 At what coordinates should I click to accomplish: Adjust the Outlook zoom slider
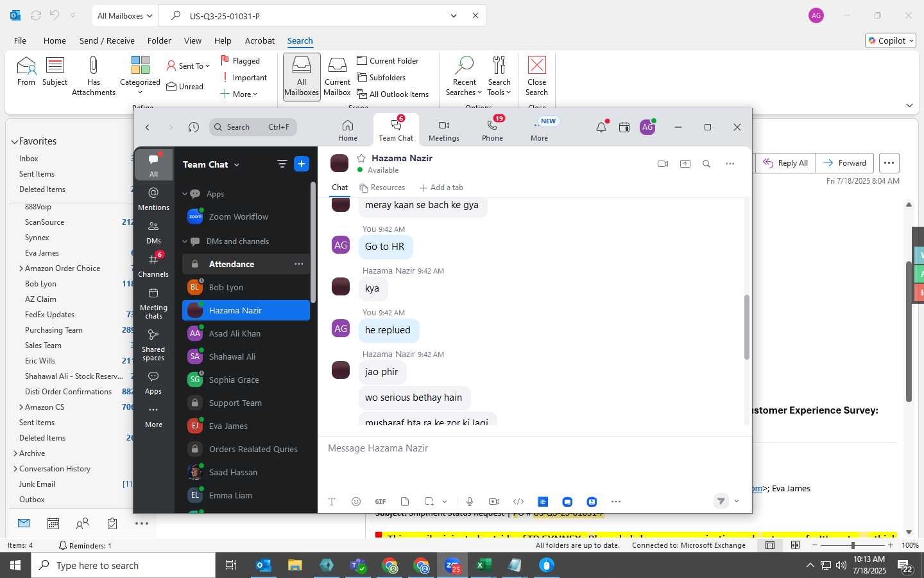click(x=853, y=545)
